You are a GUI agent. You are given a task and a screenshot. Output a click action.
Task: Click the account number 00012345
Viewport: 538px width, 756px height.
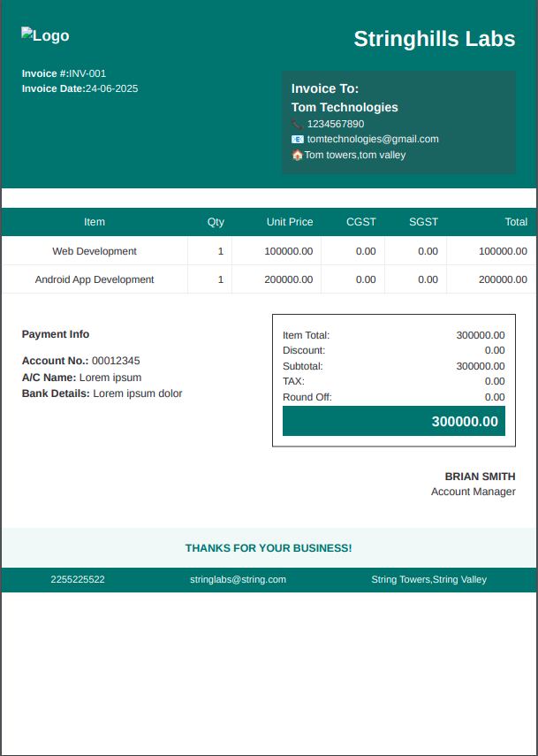116,361
